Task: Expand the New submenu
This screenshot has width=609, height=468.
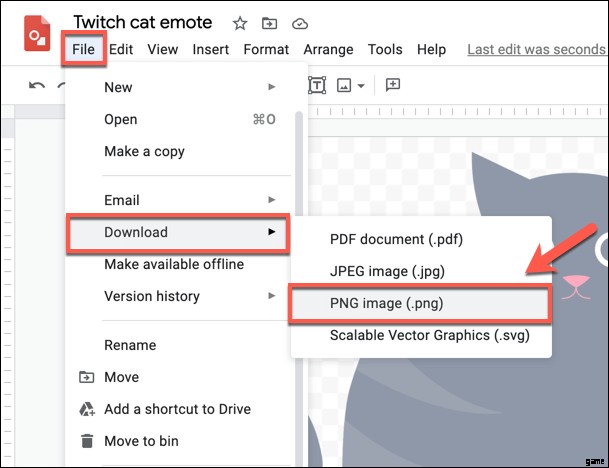Action: 178,87
